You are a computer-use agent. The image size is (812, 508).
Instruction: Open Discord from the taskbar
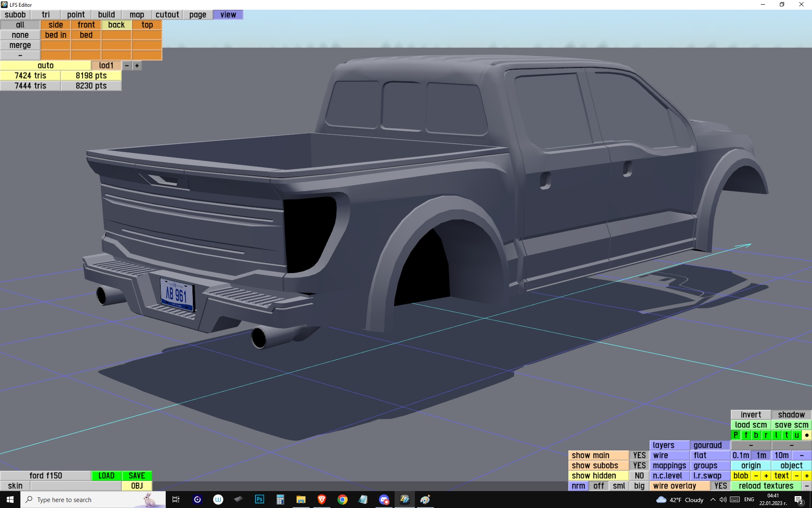pos(384,500)
